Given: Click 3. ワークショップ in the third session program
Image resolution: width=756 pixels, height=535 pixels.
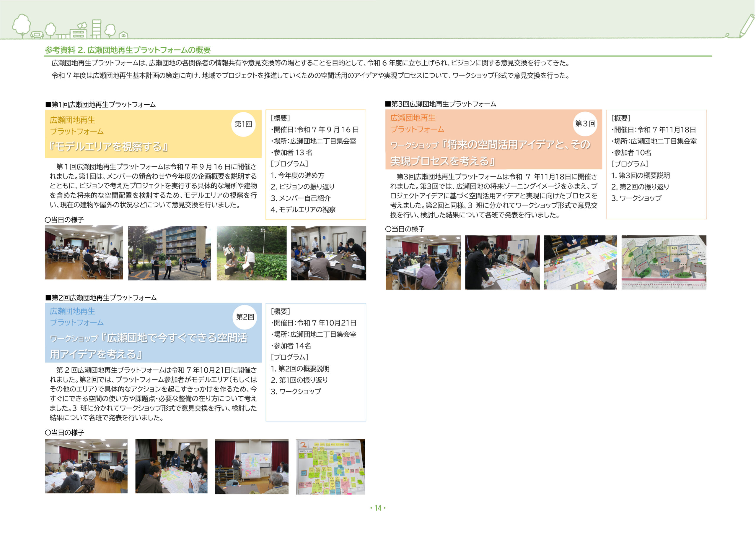Looking at the screenshot, I should [x=636, y=198].
